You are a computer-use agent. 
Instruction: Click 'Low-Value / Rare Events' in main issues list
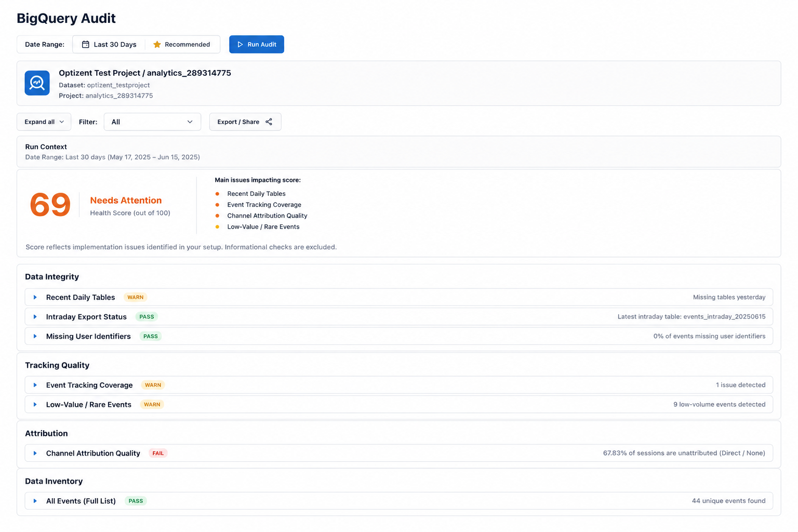(x=263, y=227)
